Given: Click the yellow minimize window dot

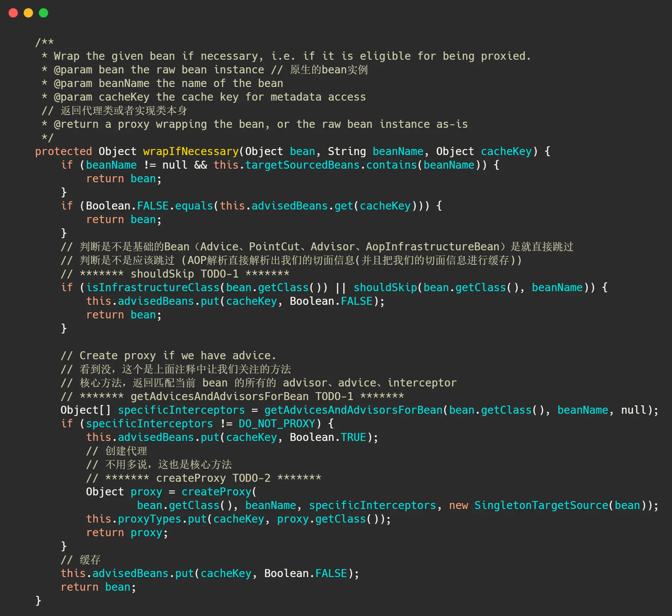Looking at the screenshot, I should (28, 13).
